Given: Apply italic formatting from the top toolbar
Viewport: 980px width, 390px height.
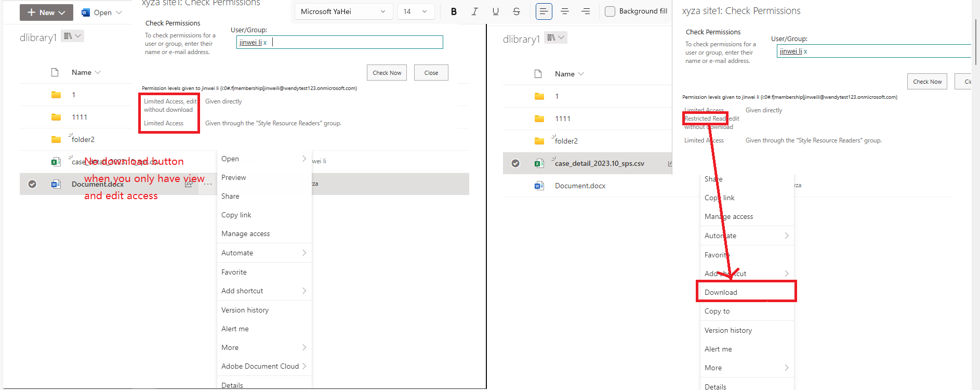Looking at the screenshot, I should (474, 11).
